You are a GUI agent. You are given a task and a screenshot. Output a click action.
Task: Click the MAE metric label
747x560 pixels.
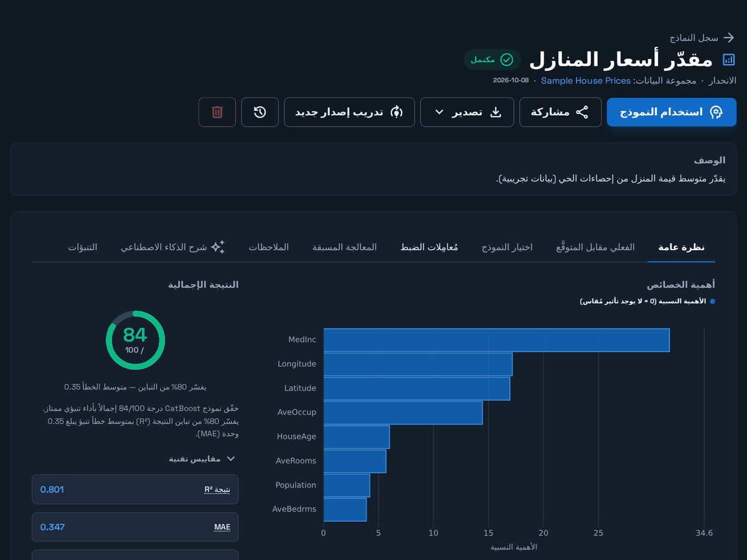click(x=222, y=527)
